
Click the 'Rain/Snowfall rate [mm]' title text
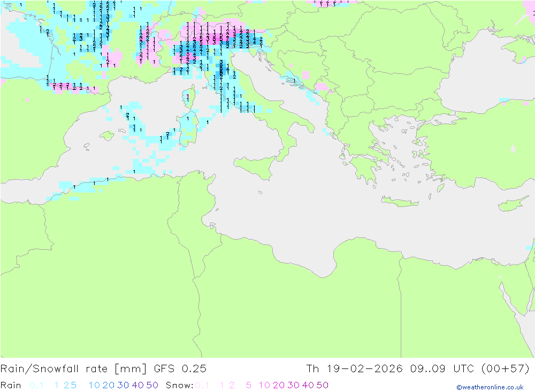(73, 369)
